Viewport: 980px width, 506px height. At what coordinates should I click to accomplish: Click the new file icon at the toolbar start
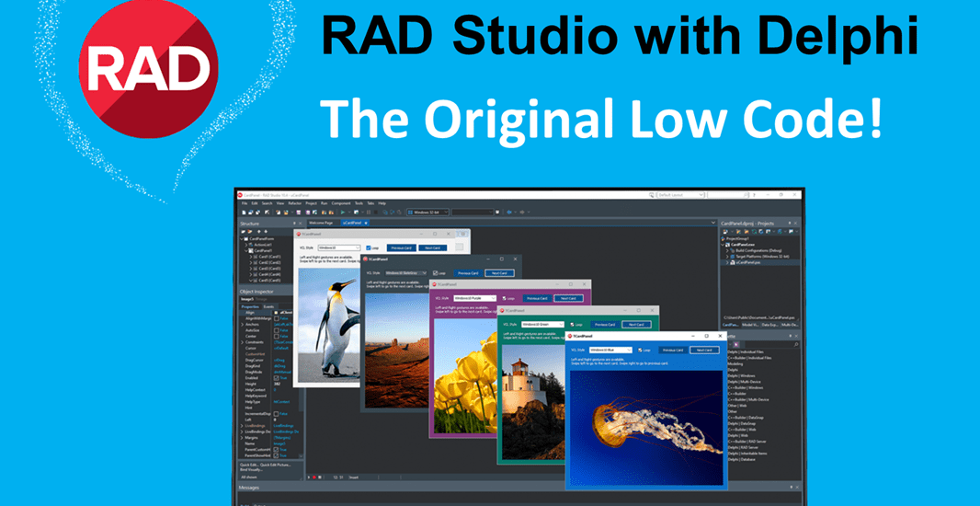click(244, 212)
